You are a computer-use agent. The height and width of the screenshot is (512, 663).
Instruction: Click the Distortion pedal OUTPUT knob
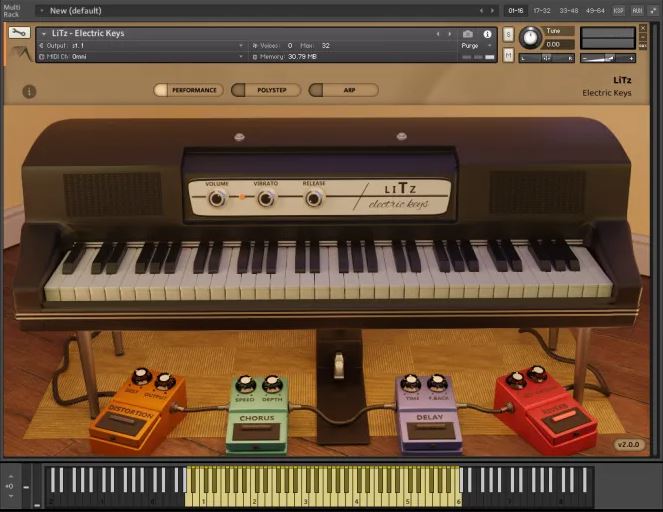pos(165,381)
